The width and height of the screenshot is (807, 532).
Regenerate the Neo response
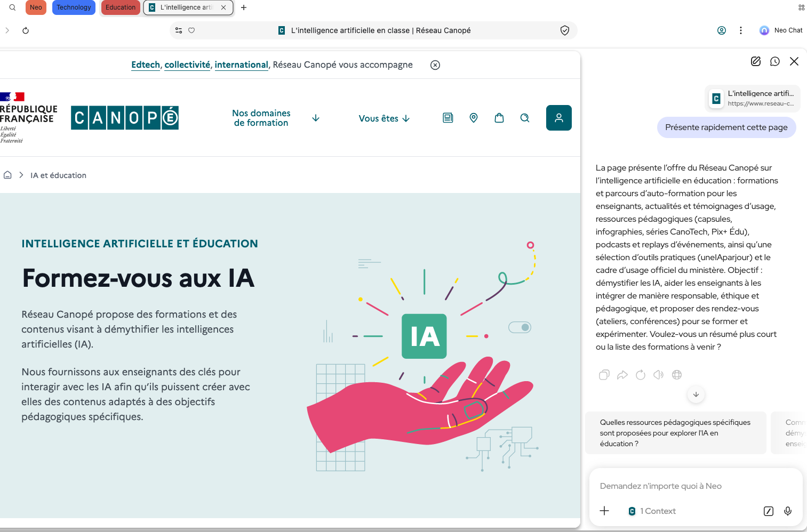[x=641, y=375]
